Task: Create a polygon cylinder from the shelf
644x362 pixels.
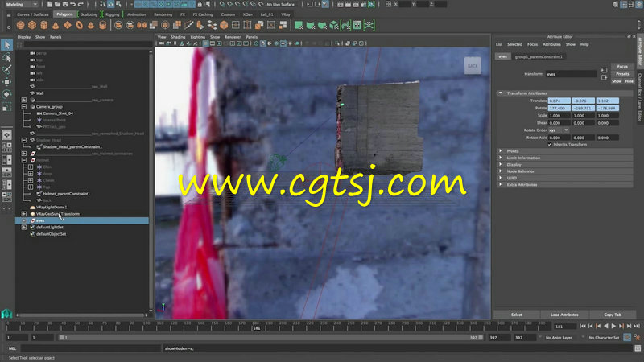Action: [x=44, y=26]
